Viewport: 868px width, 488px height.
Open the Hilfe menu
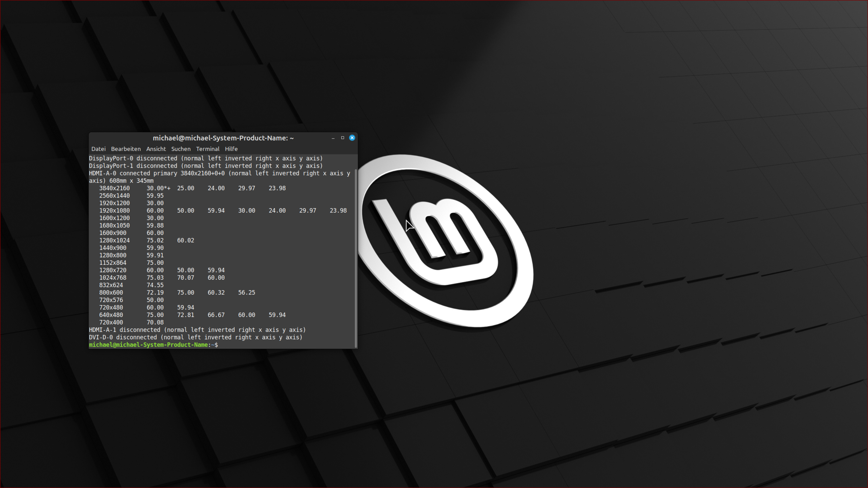click(x=231, y=149)
